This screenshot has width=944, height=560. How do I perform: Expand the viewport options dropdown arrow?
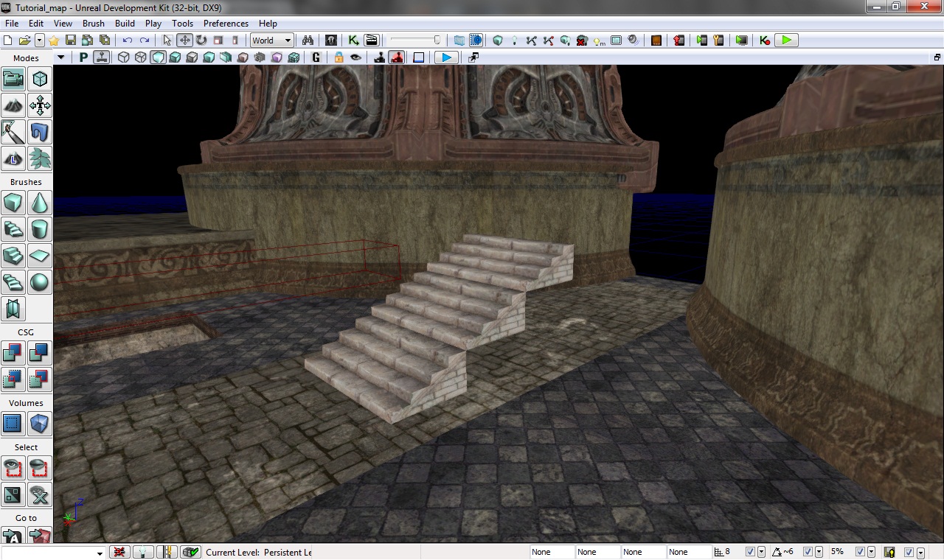60,57
